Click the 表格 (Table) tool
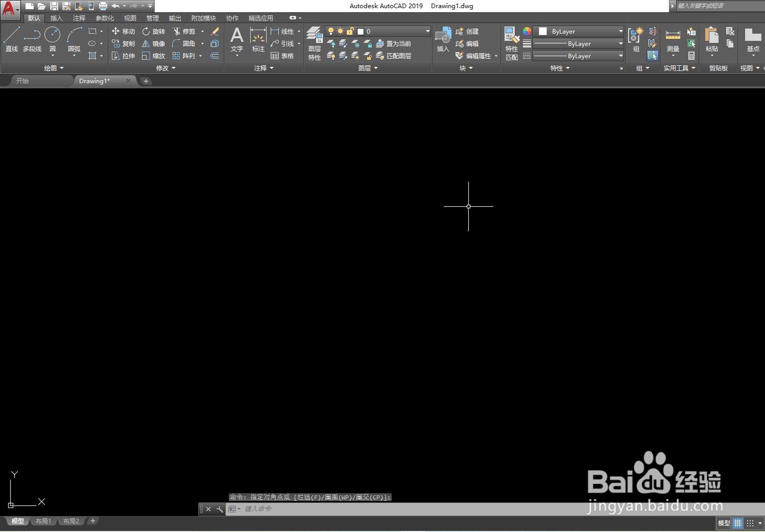Screen dimensions: 765x532 [x=282, y=56]
